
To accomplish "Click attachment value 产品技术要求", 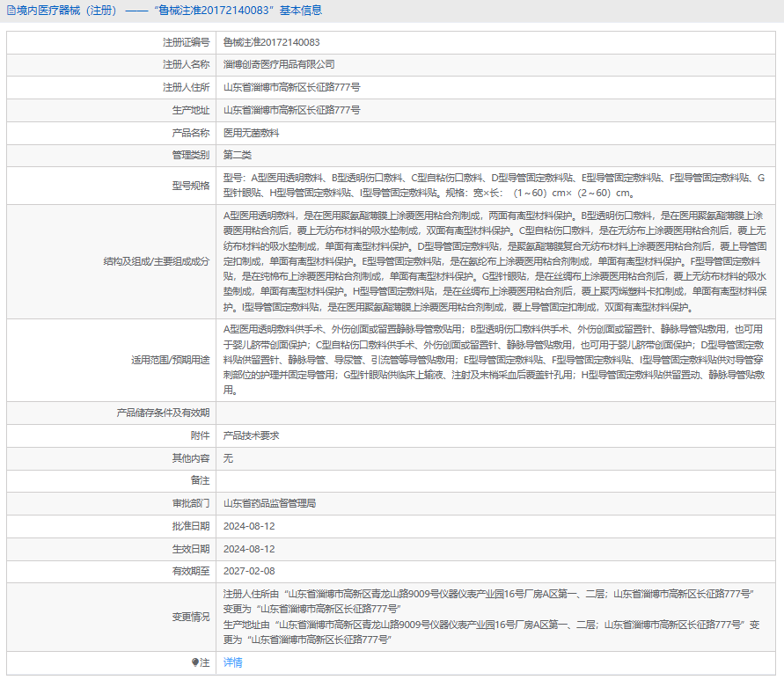I will [251, 435].
